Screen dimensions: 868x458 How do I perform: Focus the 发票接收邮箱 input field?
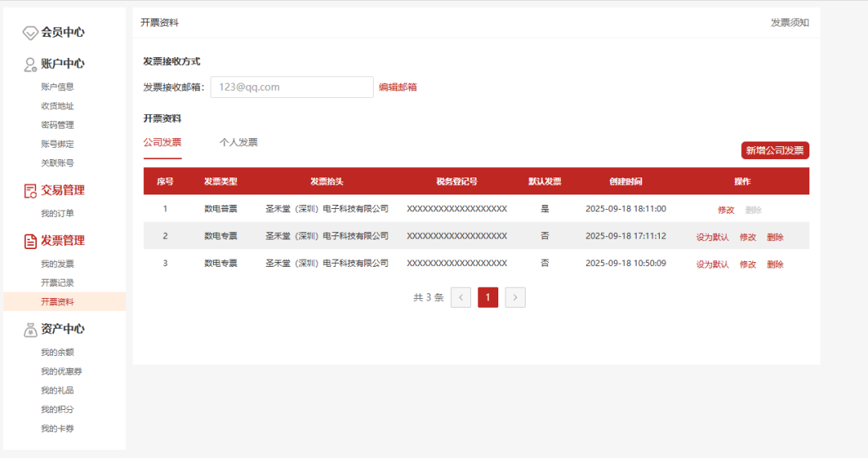coord(292,87)
